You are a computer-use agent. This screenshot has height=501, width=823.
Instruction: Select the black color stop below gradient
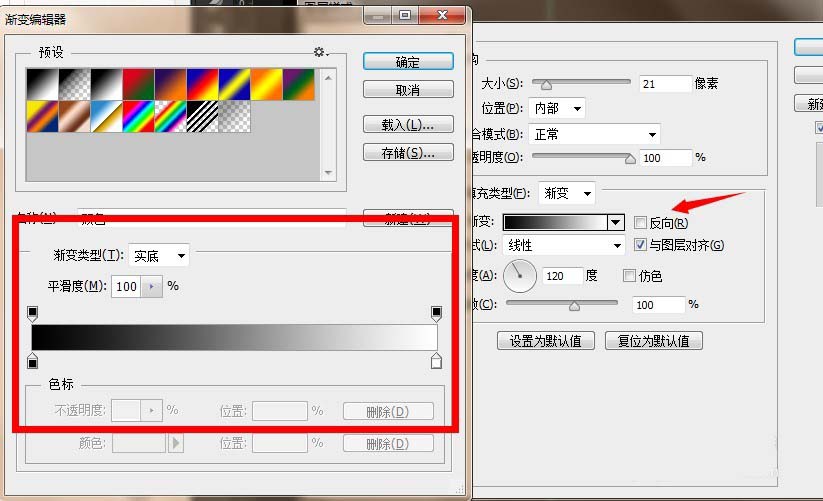(x=33, y=361)
